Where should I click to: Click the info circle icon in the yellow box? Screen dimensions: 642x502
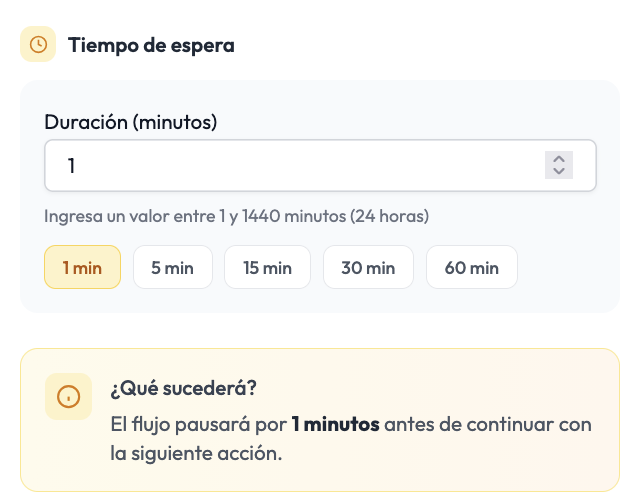point(68,396)
